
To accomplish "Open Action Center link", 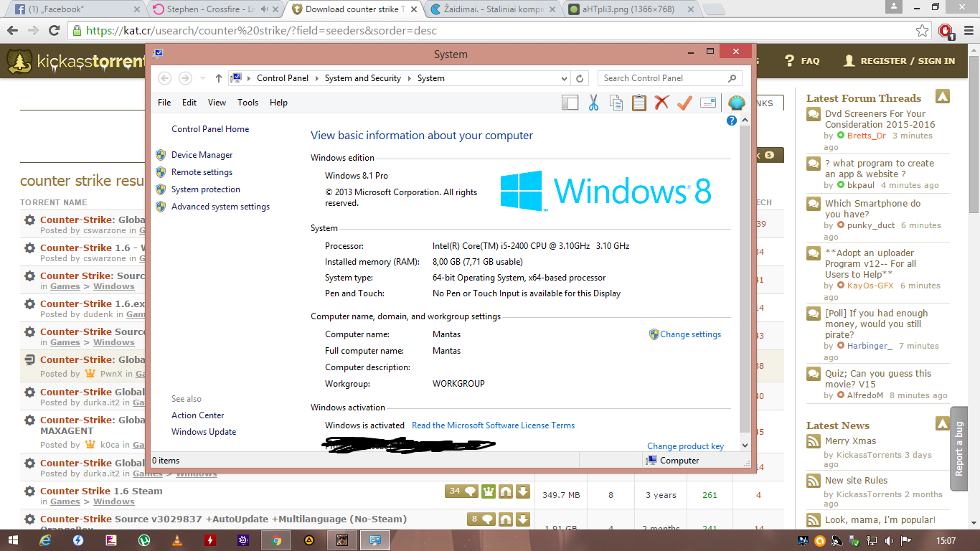I will pyautogui.click(x=197, y=415).
